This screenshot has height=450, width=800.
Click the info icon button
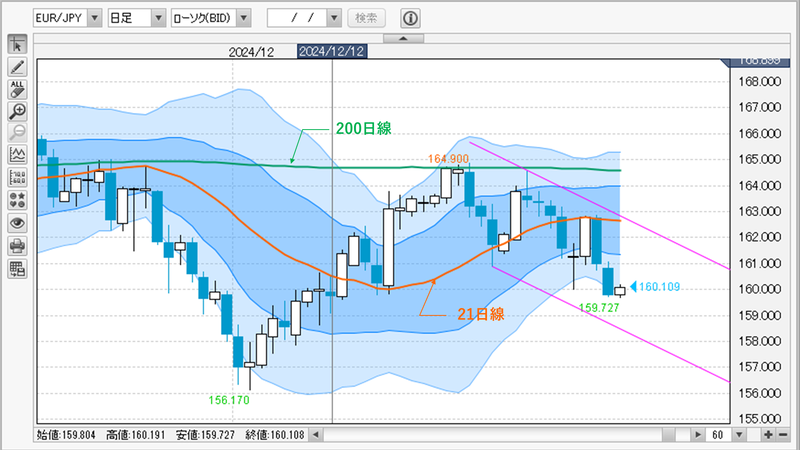tap(410, 18)
